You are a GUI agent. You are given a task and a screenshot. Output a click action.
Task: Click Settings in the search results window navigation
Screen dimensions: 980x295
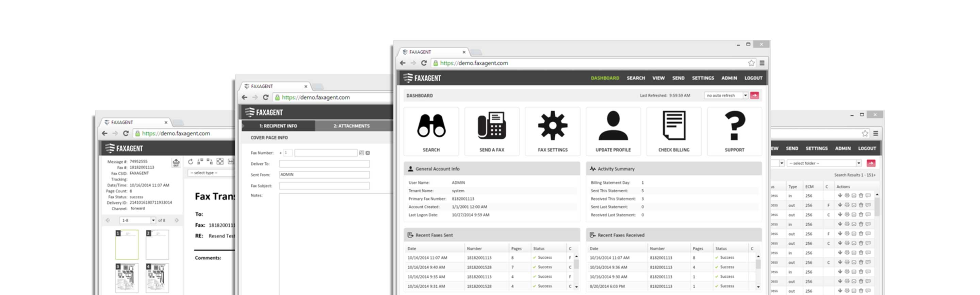[816, 148]
